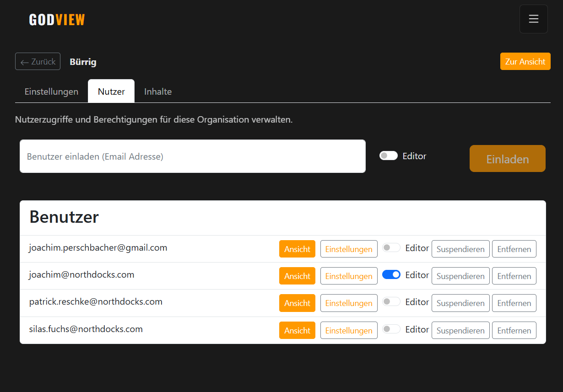Click the Zur Ansicht button
Image resolution: width=563 pixels, height=392 pixels.
pos(525,61)
